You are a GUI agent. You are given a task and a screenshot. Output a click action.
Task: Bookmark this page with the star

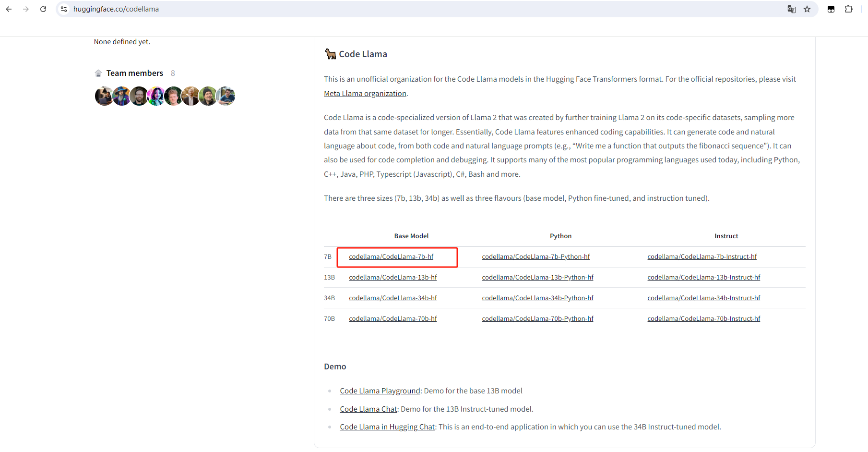click(807, 9)
